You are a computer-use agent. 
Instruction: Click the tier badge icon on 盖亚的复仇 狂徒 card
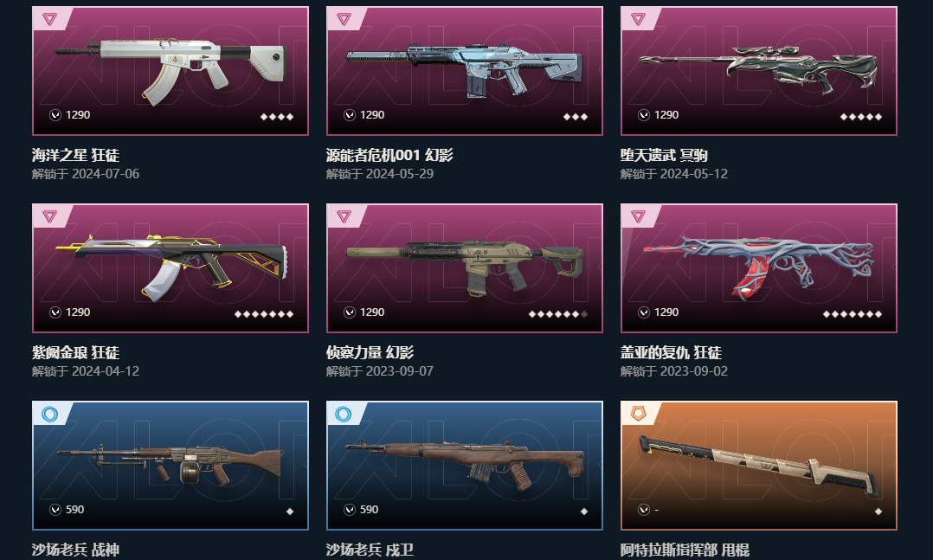tap(638, 216)
